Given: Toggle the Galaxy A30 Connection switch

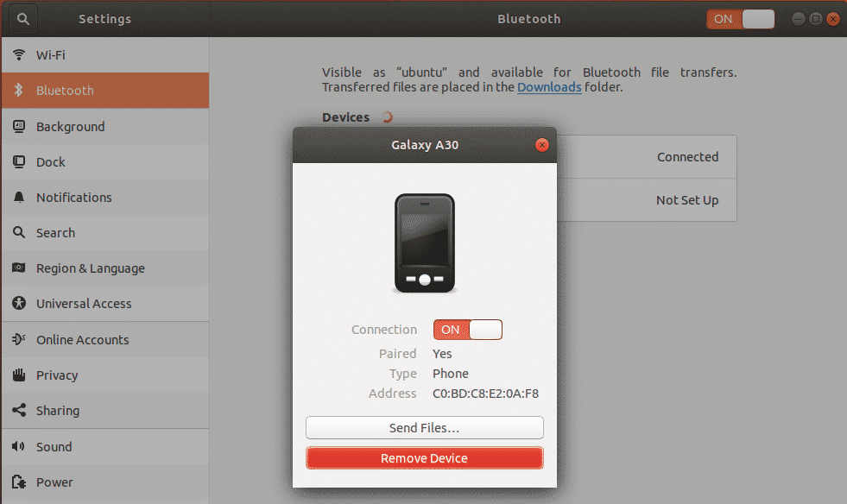Looking at the screenshot, I should click(x=468, y=330).
